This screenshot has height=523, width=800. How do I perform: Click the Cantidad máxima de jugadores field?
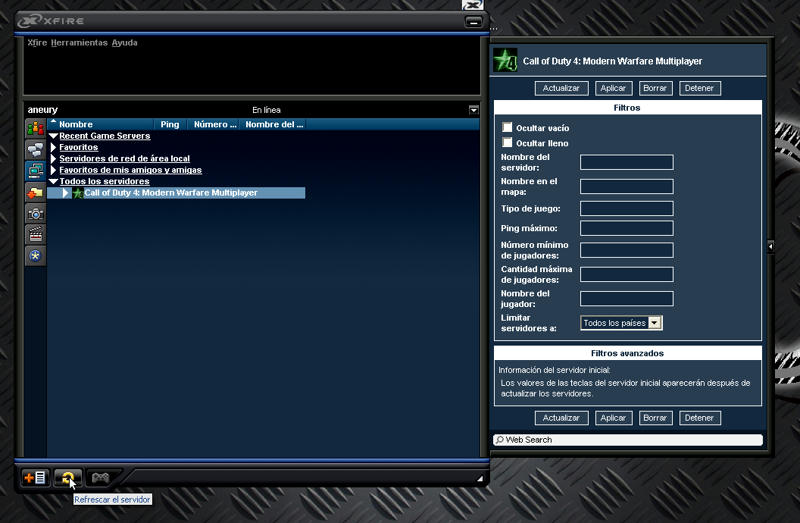click(x=627, y=274)
